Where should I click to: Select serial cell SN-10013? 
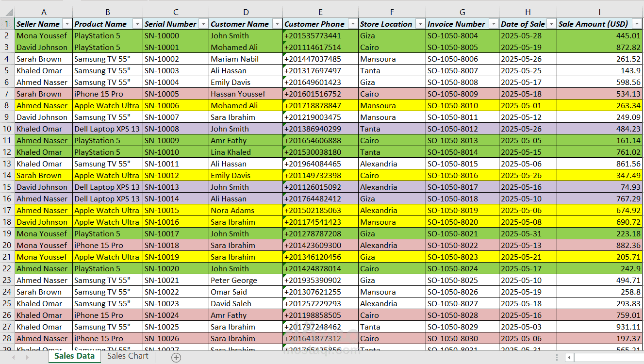176,187
